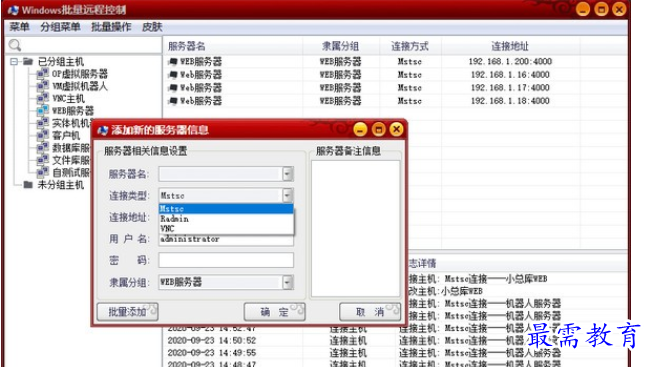Image resolution: width=649 pixels, height=367 pixels.
Task: Select WEB服务器 tree item label
Action: point(73,111)
